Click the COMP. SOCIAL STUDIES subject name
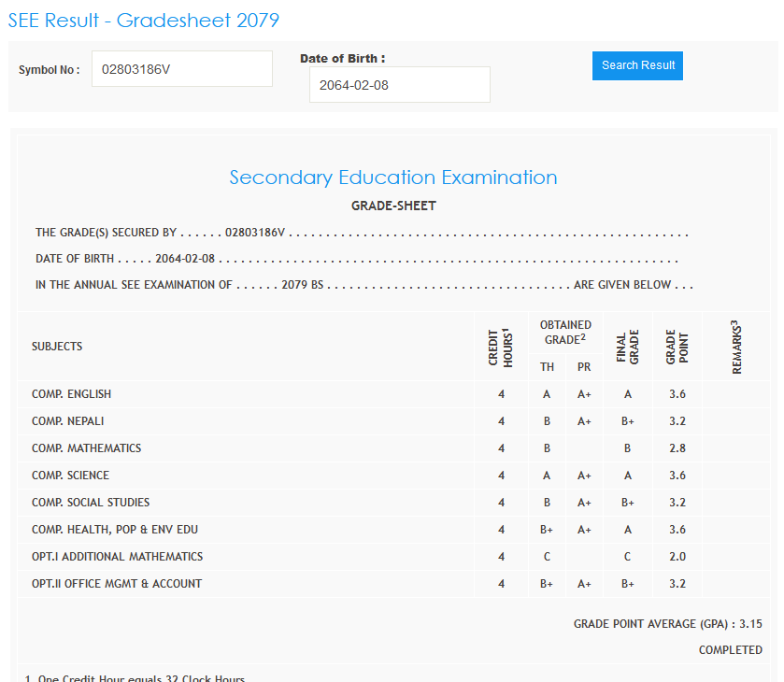This screenshot has width=784, height=682. click(x=91, y=503)
